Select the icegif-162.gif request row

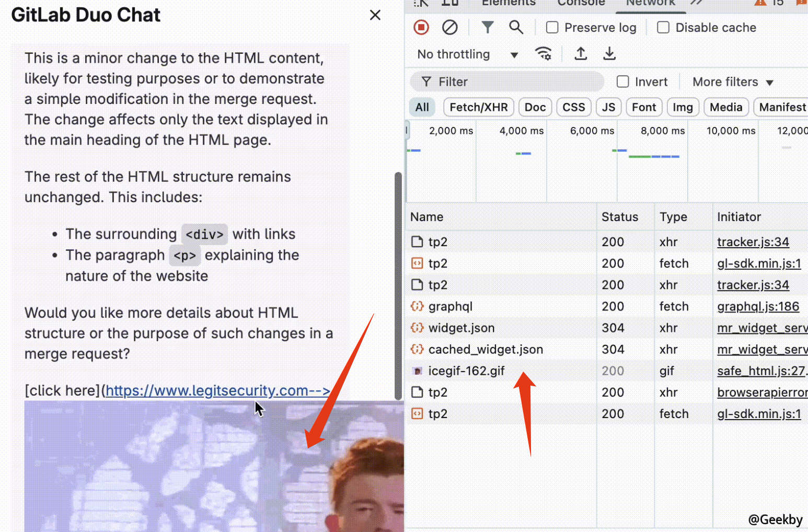click(x=466, y=371)
